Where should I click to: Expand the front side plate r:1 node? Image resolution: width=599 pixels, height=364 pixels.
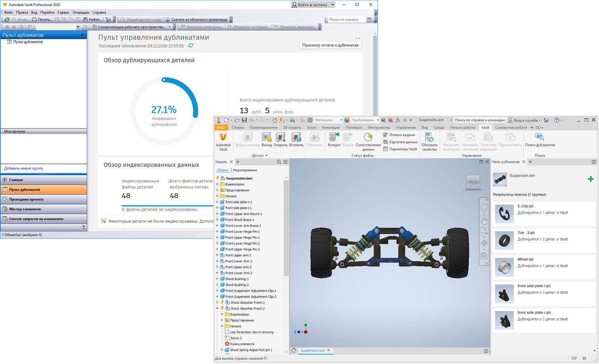click(217, 202)
